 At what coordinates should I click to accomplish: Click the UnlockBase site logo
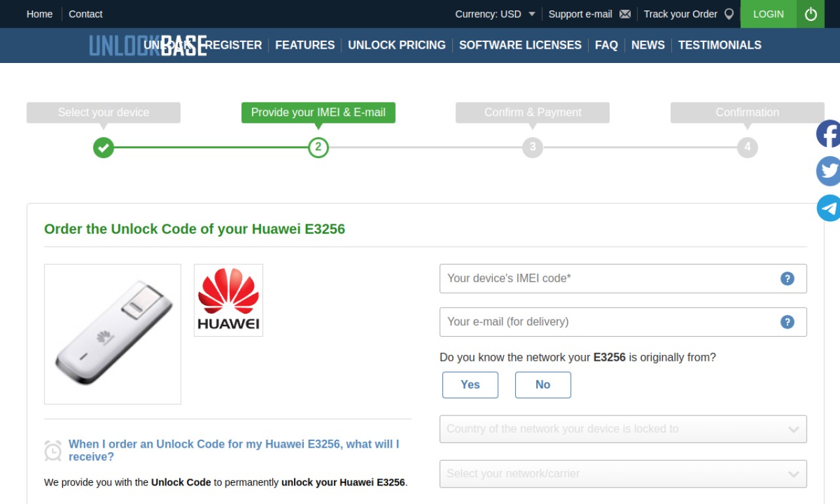coord(148,45)
